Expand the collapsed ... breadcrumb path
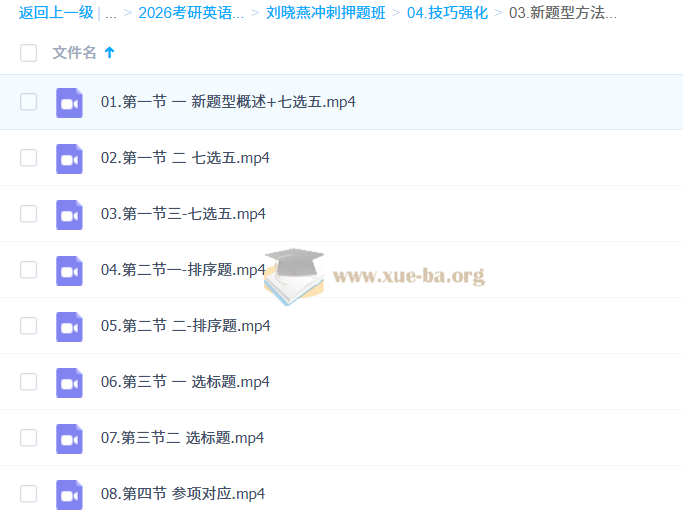683x520 pixels. 111,13
